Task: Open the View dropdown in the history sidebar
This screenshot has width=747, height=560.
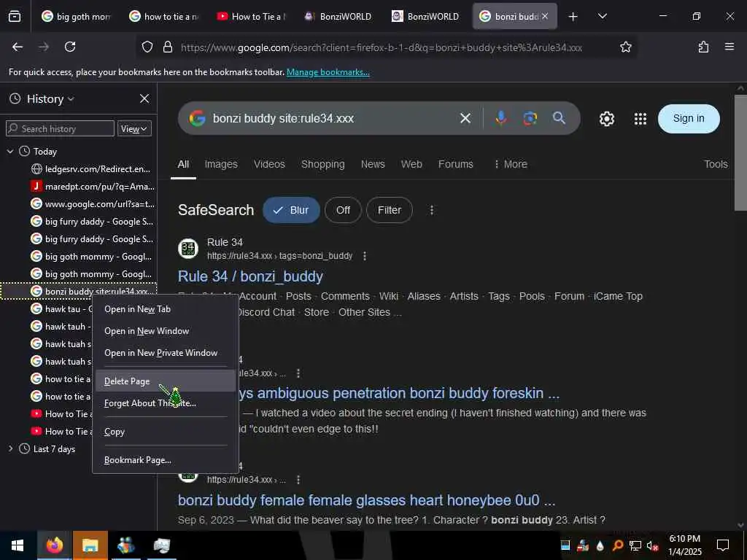Action: (134, 128)
